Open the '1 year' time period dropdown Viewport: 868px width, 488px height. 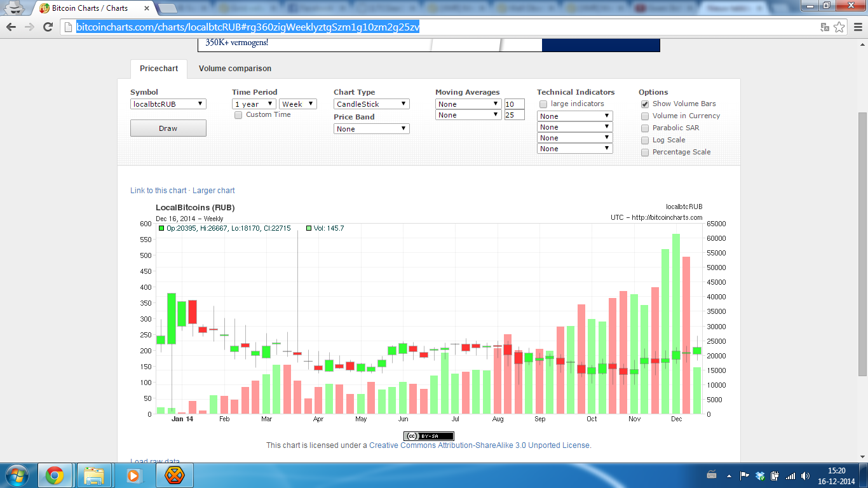(254, 104)
